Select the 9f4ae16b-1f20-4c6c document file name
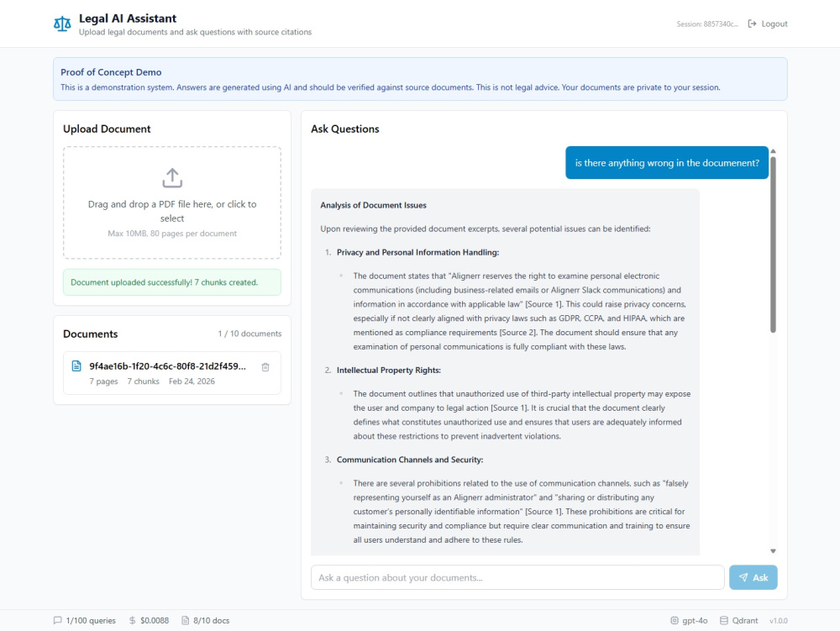This screenshot has height=631, width=840. 168,366
